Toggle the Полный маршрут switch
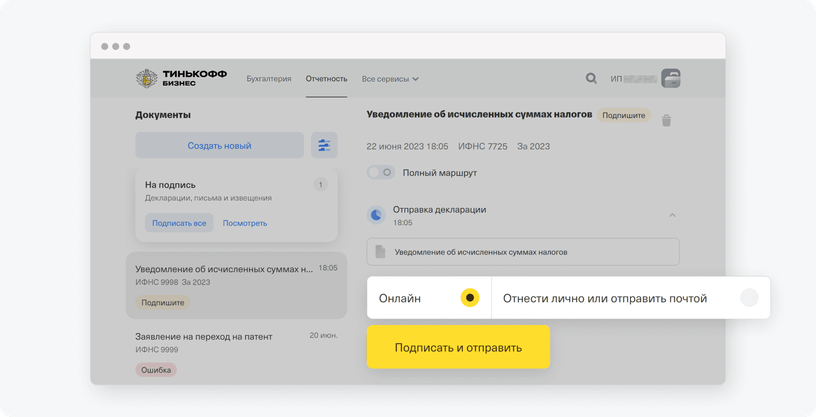 [x=381, y=172]
